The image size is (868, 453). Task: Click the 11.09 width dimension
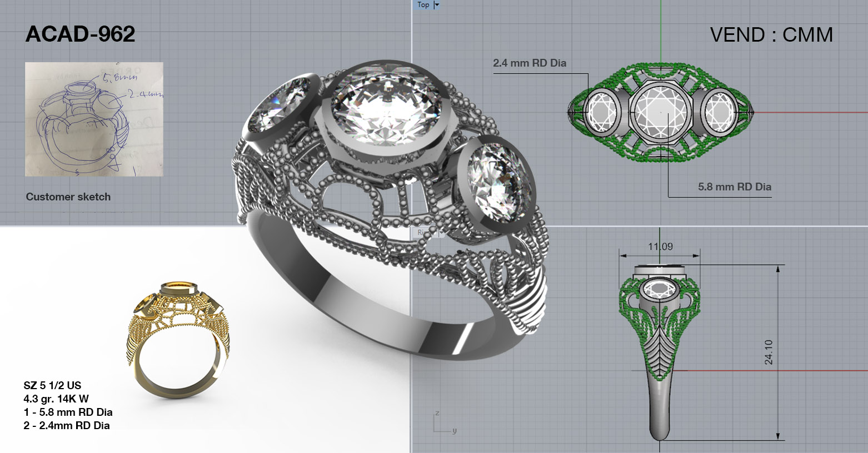[x=660, y=246]
